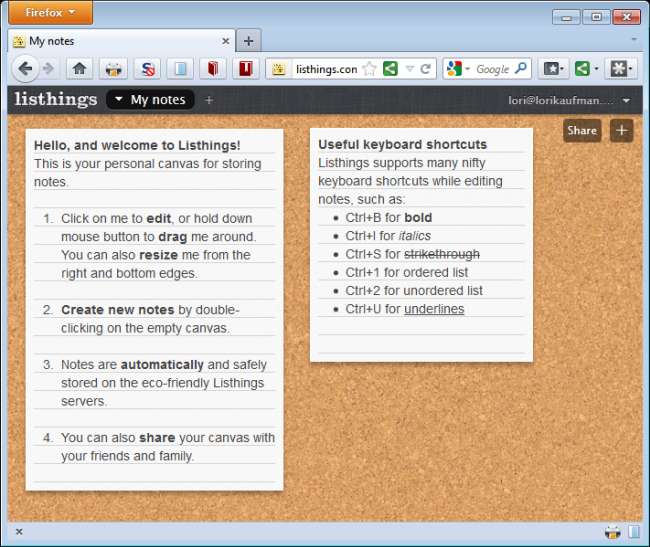Open a new browser tab
Screen dimensions: 650x547
(x=248, y=41)
